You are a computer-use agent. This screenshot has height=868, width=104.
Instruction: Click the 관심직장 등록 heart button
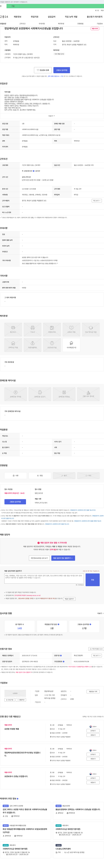[43, 70]
